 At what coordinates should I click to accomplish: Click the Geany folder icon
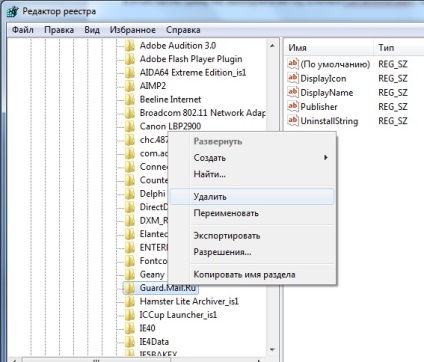(130, 274)
